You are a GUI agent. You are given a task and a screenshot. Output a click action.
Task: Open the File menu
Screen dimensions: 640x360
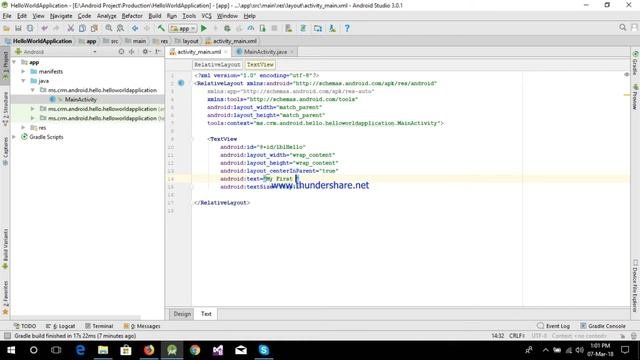[7, 16]
